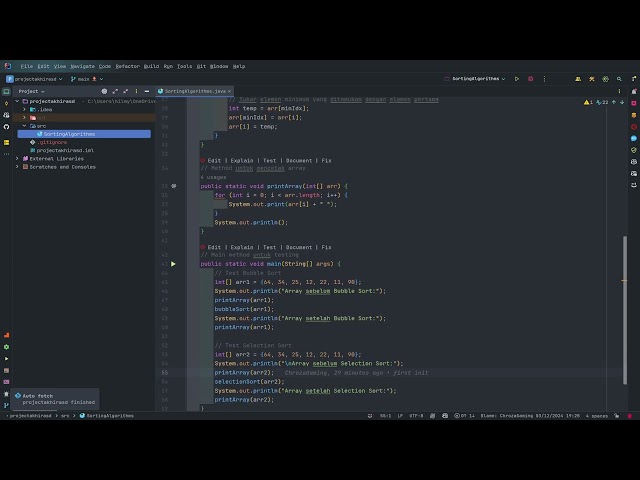Click '4 spaces' indent in status bar
This screenshot has height=480, width=640.
coord(597,416)
